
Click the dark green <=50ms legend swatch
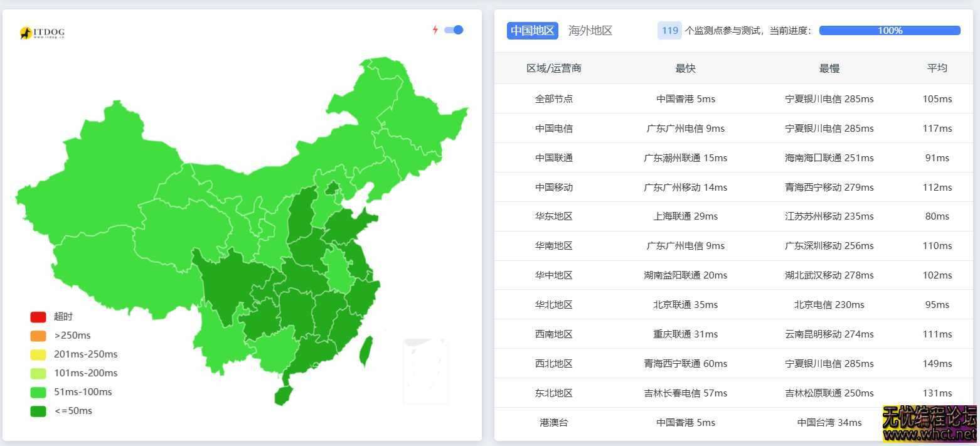pyautogui.click(x=38, y=411)
